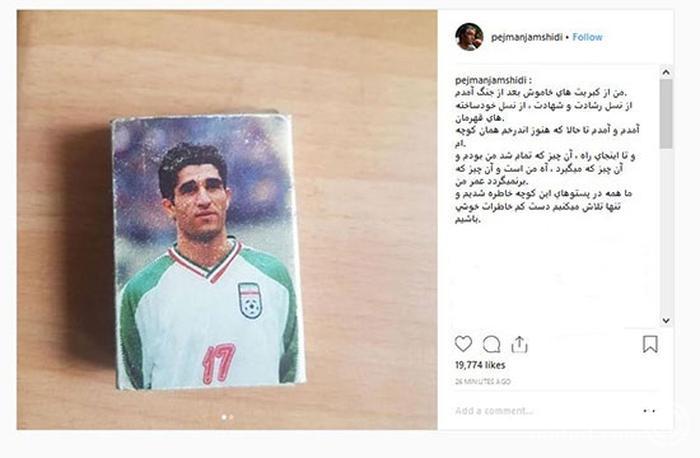This screenshot has width=700, height=458.
Task: Select the first carousel dot indicator
Action: (224, 417)
